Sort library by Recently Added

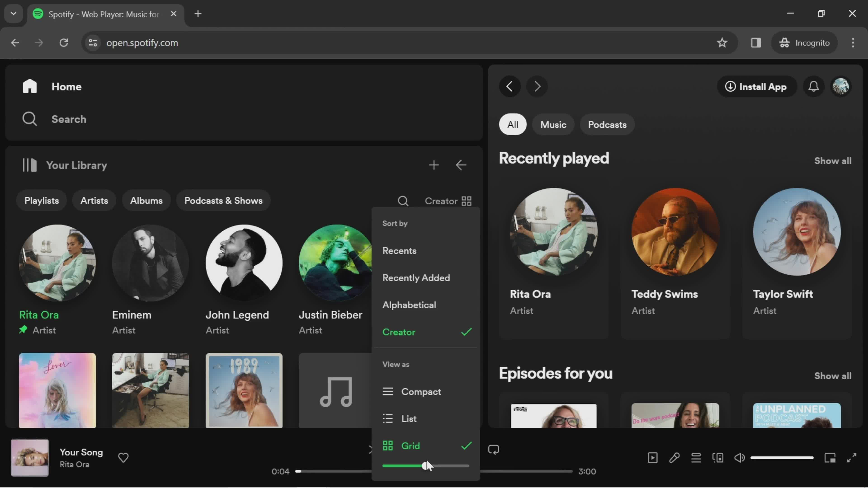pyautogui.click(x=426, y=278)
